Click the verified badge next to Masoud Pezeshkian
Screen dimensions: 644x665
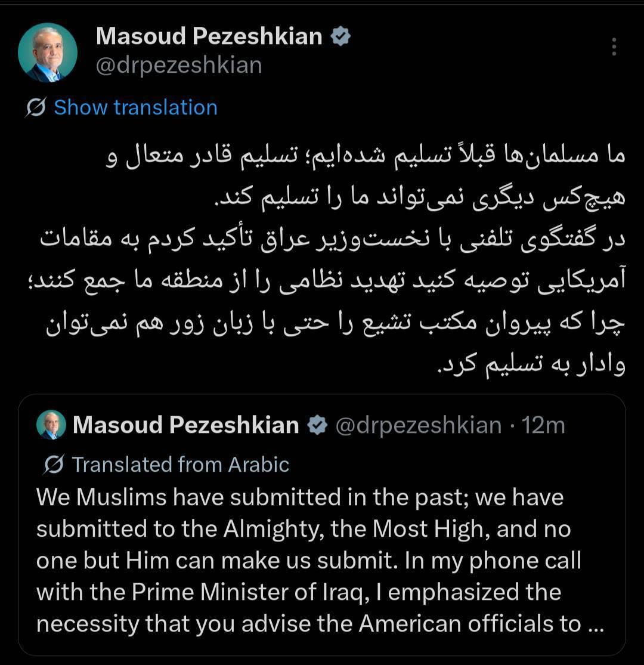340,36
